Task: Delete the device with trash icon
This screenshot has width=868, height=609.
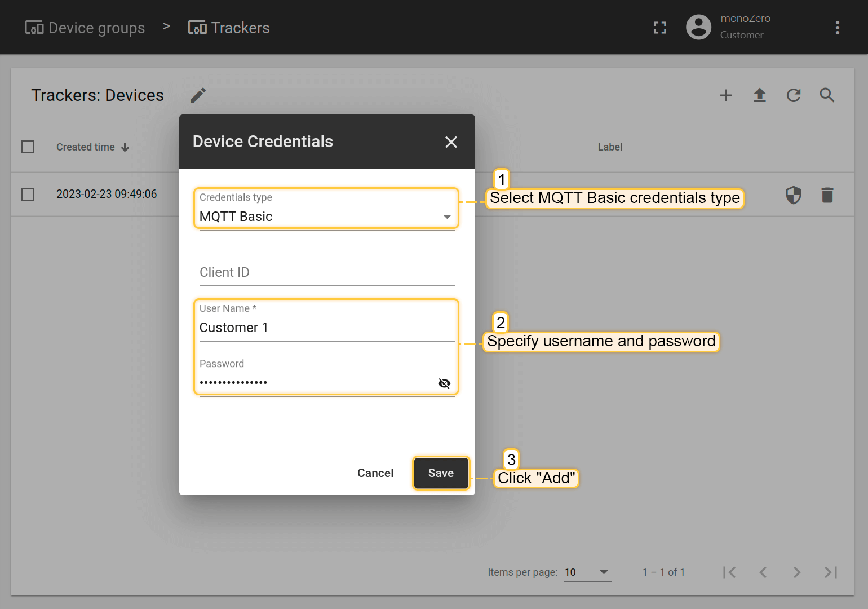Action: [827, 195]
